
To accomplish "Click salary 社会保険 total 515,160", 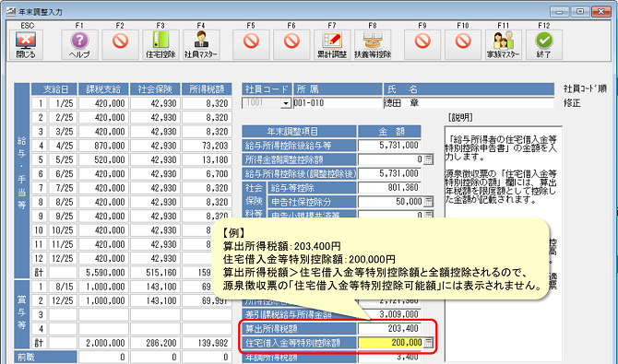I will pyautogui.click(x=155, y=273).
